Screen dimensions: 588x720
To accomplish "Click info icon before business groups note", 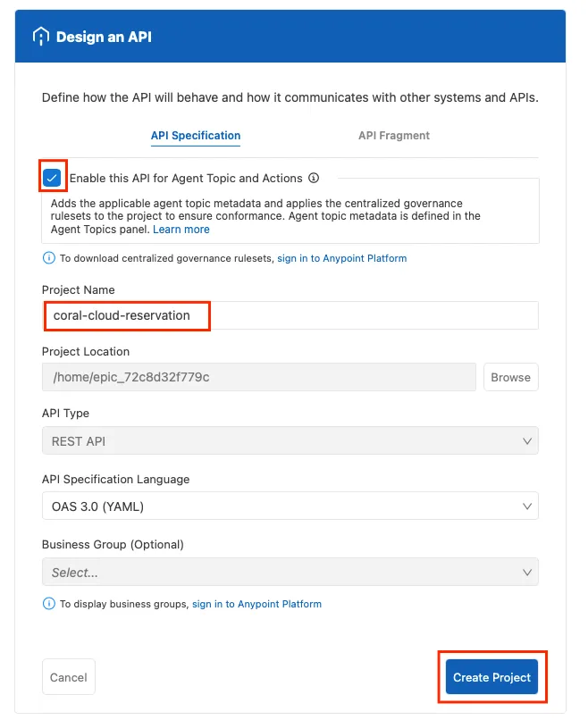I will pos(49,604).
